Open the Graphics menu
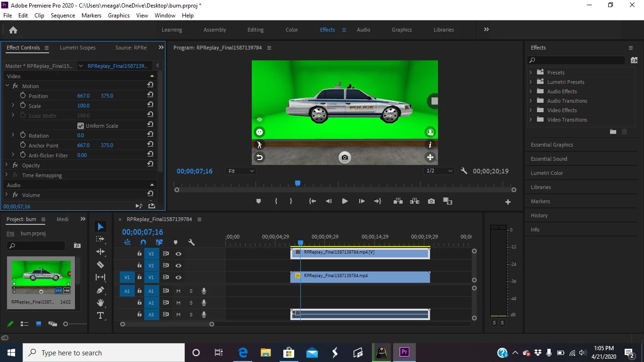 point(119,16)
